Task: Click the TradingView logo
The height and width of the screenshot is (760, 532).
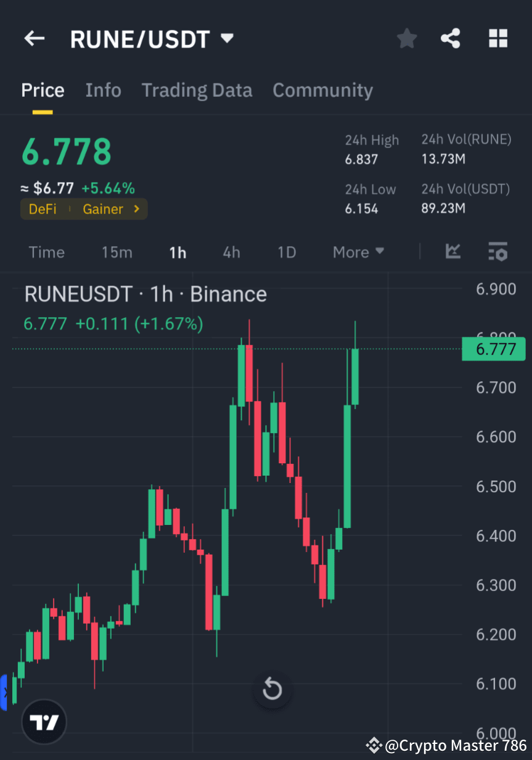Action: [x=43, y=722]
